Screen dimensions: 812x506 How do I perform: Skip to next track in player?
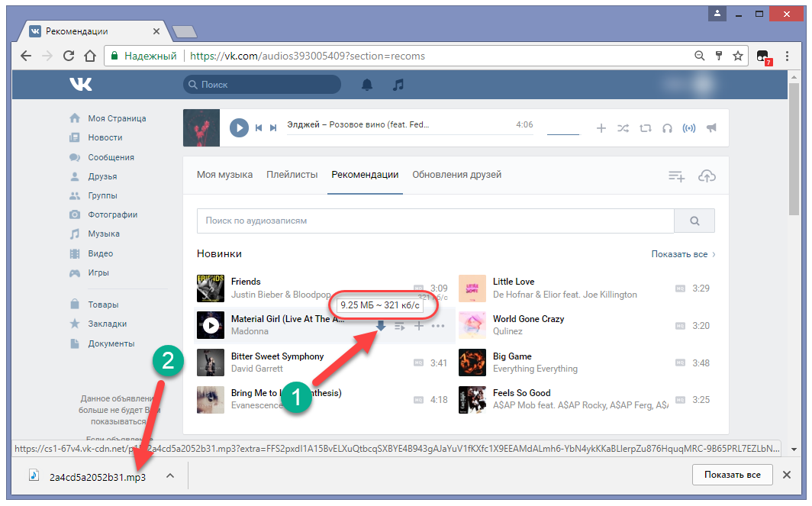(x=273, y=128)
